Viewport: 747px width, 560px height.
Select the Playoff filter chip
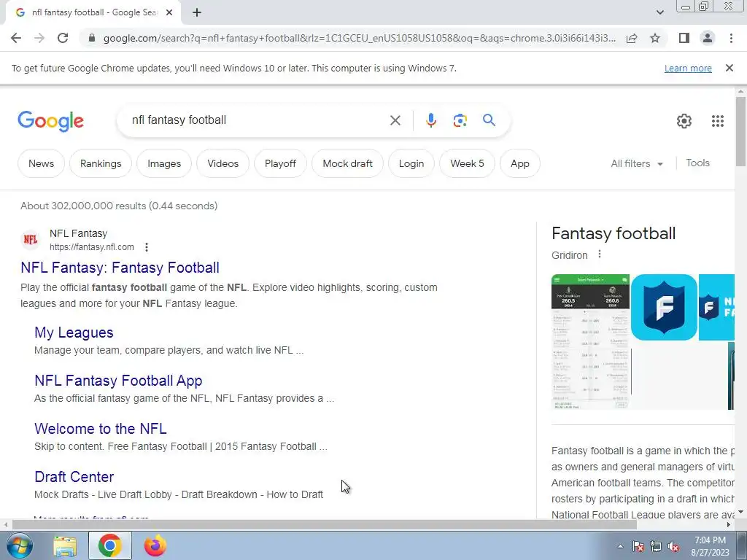pyautogui.click(x=280, y=163)
